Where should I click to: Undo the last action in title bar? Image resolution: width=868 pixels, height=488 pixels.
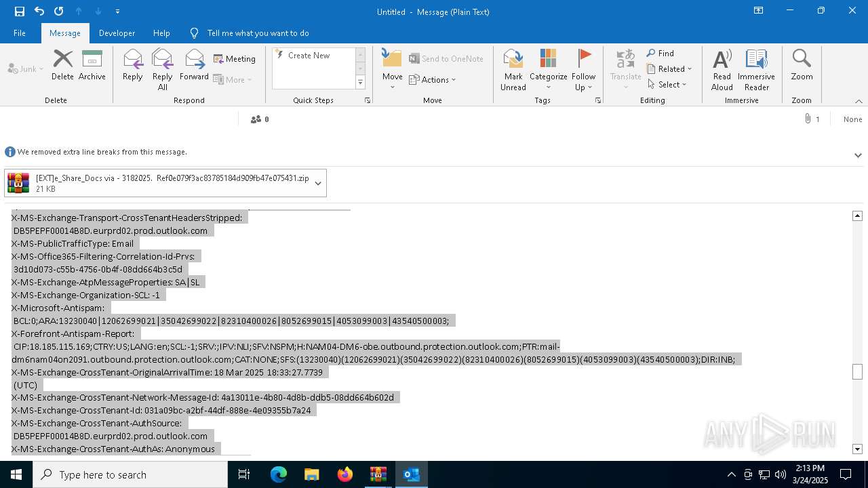(x=39, y=12)
